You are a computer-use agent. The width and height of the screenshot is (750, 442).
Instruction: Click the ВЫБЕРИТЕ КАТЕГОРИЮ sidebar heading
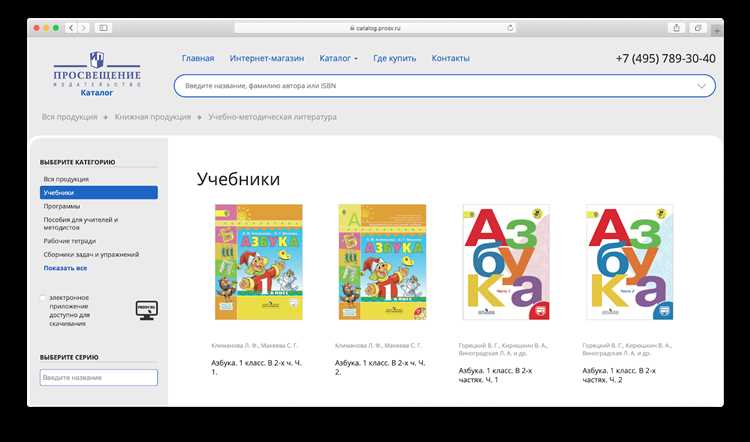[x=77, y=162]
